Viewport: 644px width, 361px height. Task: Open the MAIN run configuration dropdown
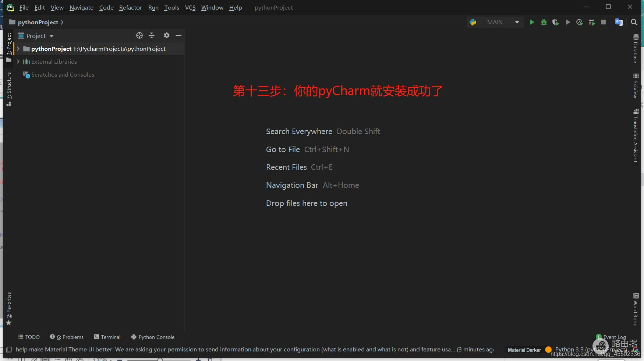point(495,22)
